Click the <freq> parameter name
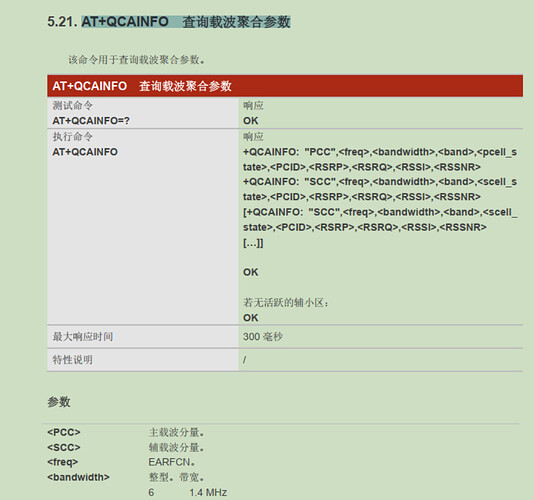 coord(63,462)
